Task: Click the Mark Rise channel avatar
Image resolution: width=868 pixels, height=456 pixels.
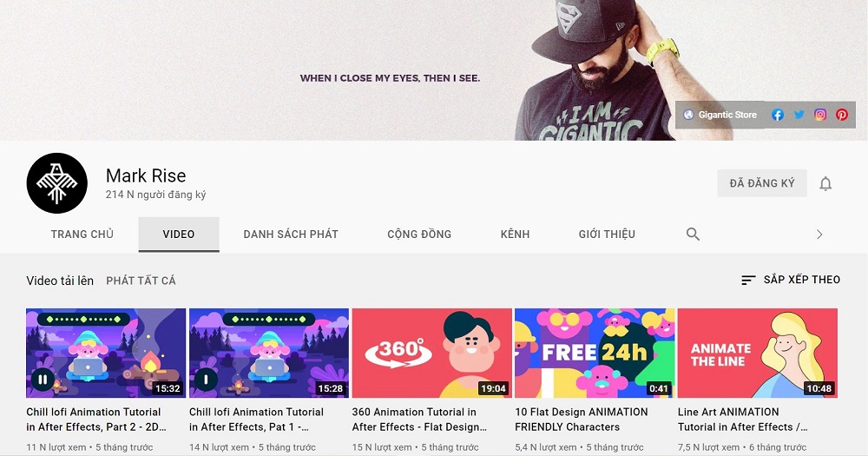Action: click(x=57, y=183)
